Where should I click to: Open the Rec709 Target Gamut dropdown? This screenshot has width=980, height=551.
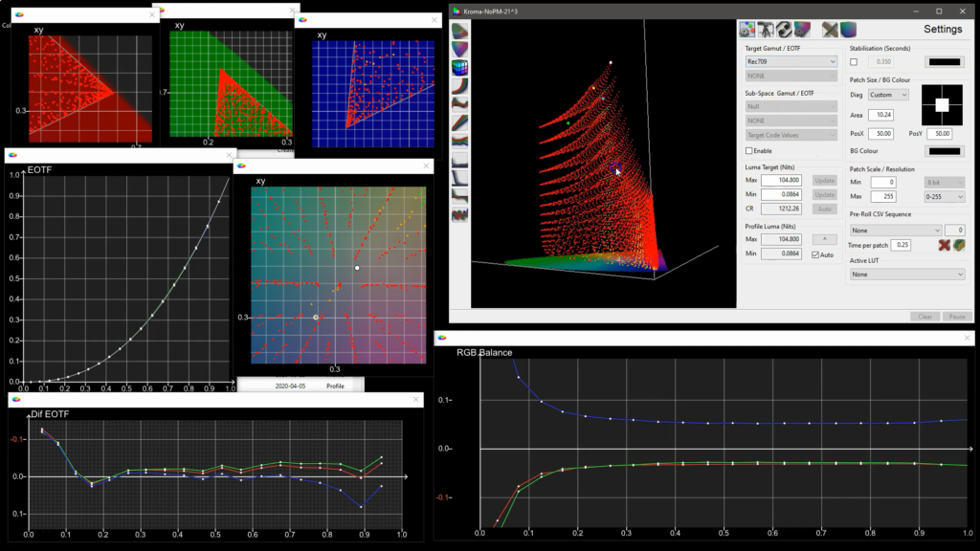791,62
